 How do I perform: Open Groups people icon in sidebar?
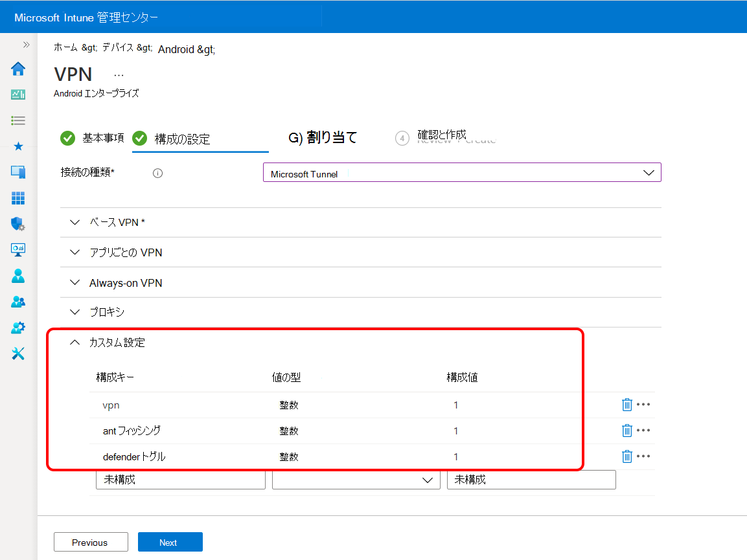[x=18, y=302]
